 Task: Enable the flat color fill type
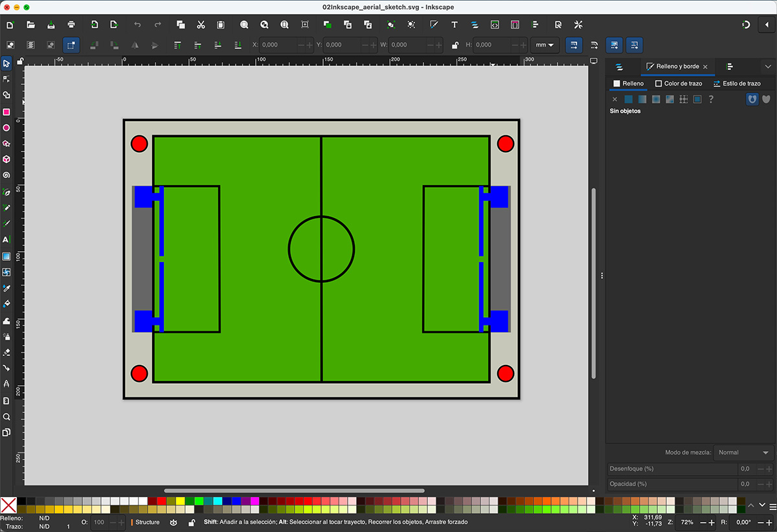tap(627, 99)
